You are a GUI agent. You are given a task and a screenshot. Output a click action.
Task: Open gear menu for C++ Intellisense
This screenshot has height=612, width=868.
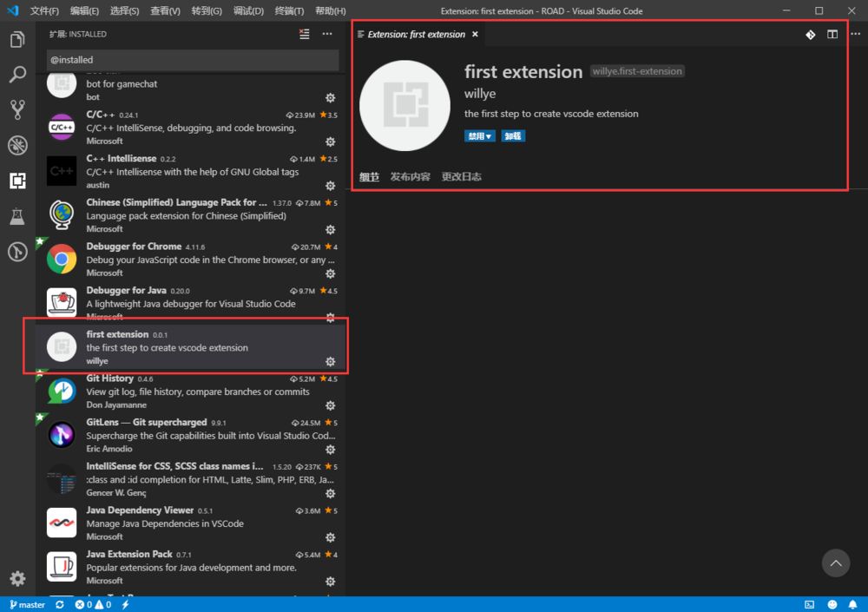(331, 186)
